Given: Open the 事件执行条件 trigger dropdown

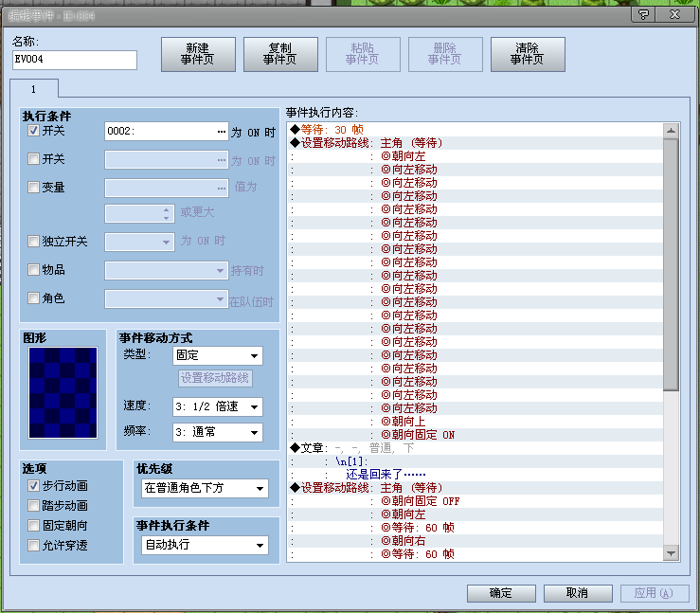Looking at the screenshot, I should (205, 545).
